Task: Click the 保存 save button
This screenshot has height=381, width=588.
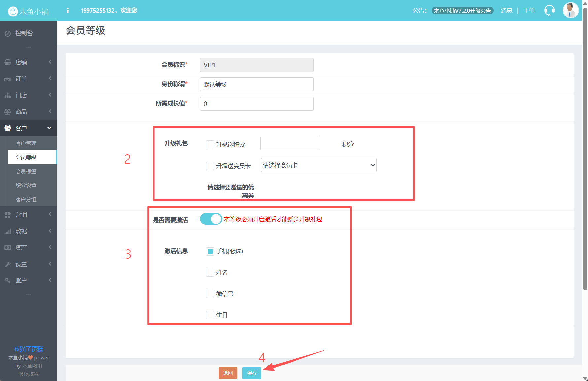Action: 252,373
